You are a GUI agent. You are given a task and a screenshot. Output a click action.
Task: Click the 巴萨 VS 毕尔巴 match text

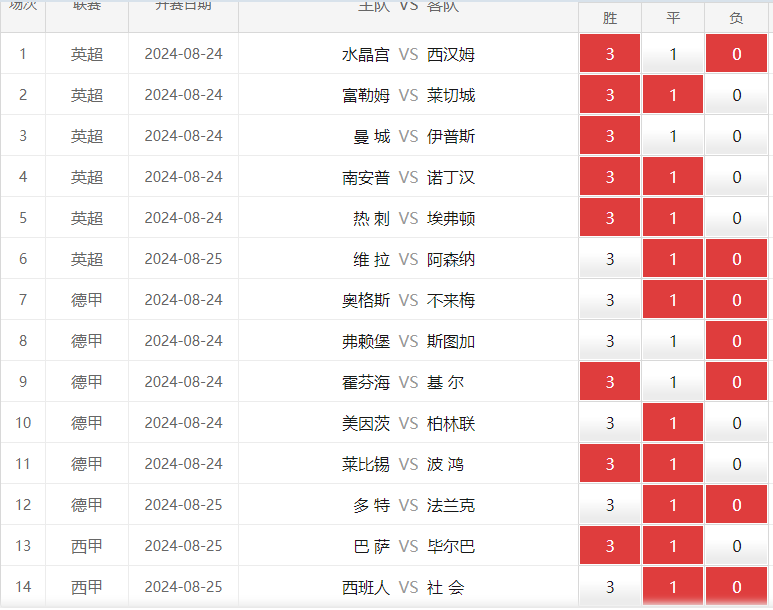[414, 546]
